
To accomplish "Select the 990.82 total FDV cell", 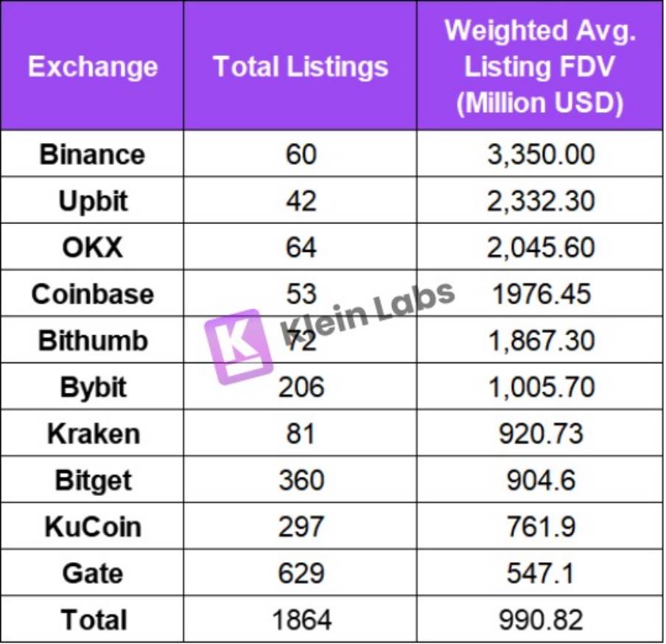I will pos(540,619).
